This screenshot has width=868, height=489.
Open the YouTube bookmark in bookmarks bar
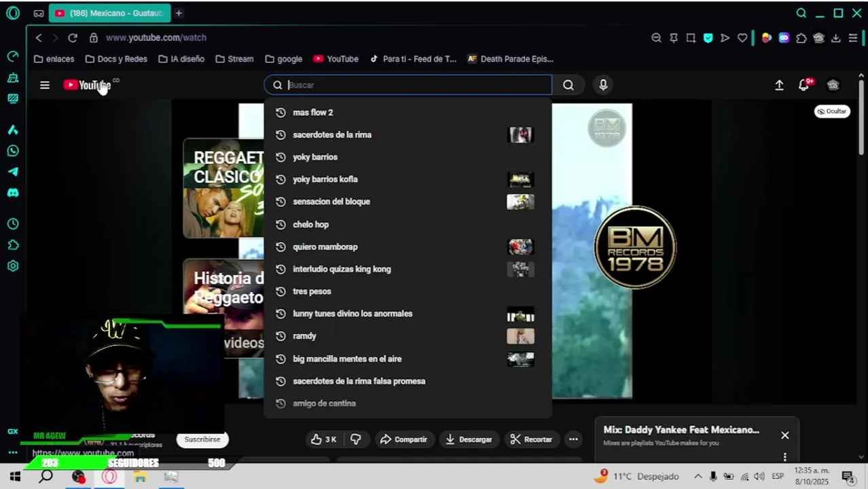(x=336, y=59)
